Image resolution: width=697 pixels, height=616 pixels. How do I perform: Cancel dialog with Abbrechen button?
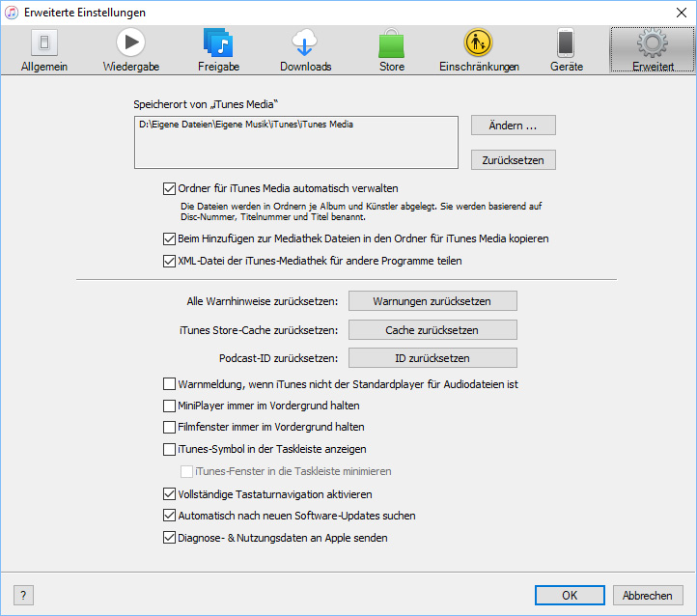(x=648, y=595)
